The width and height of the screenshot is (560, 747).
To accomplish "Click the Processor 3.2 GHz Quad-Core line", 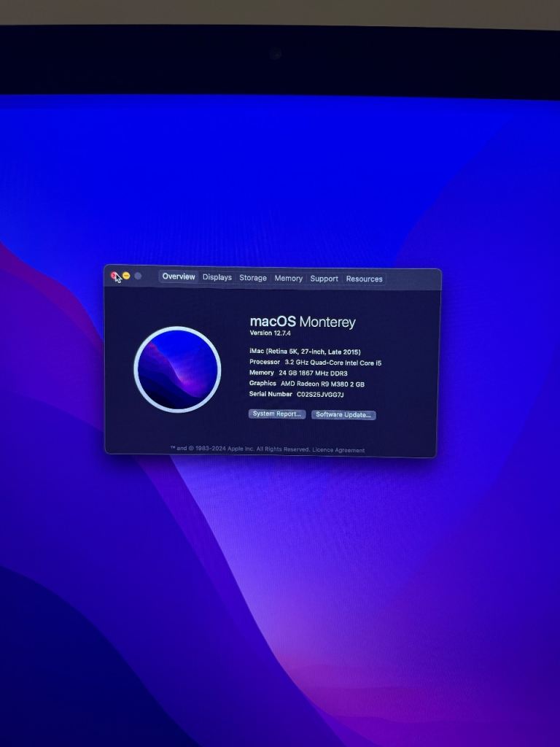I will pos(315,363).
